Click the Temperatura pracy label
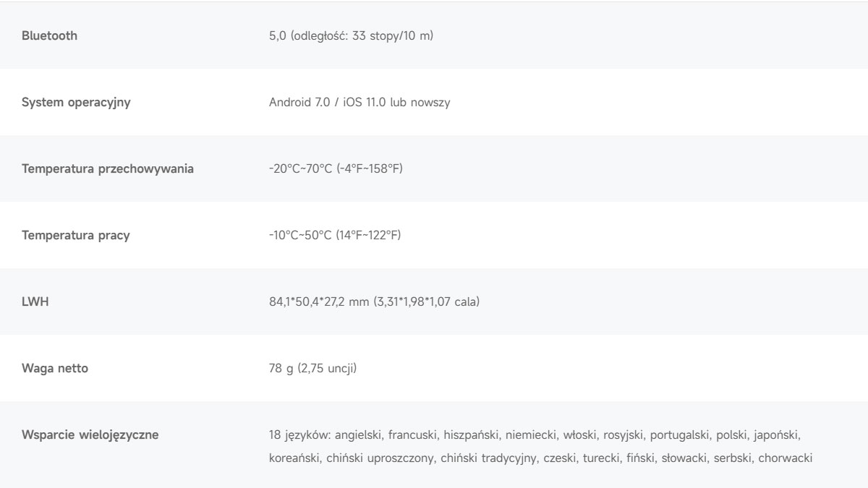 tap(76, 236)
